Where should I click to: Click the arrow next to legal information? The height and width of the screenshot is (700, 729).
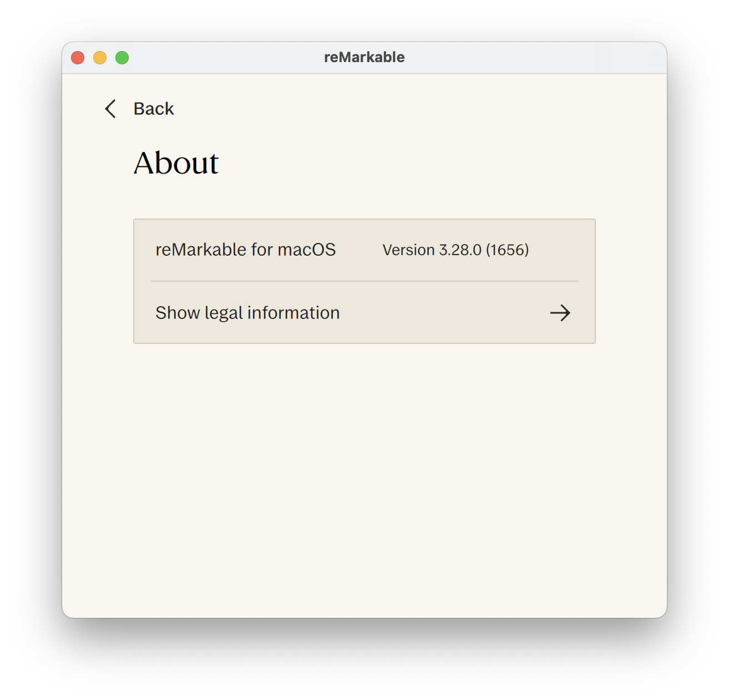(560, 313)
